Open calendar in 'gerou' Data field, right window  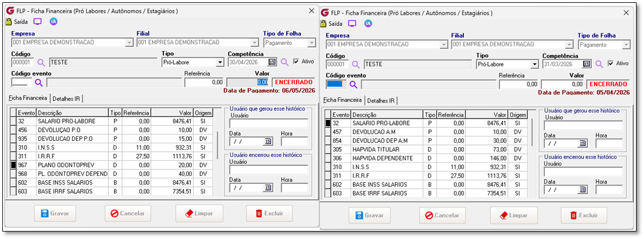(582, 143)
